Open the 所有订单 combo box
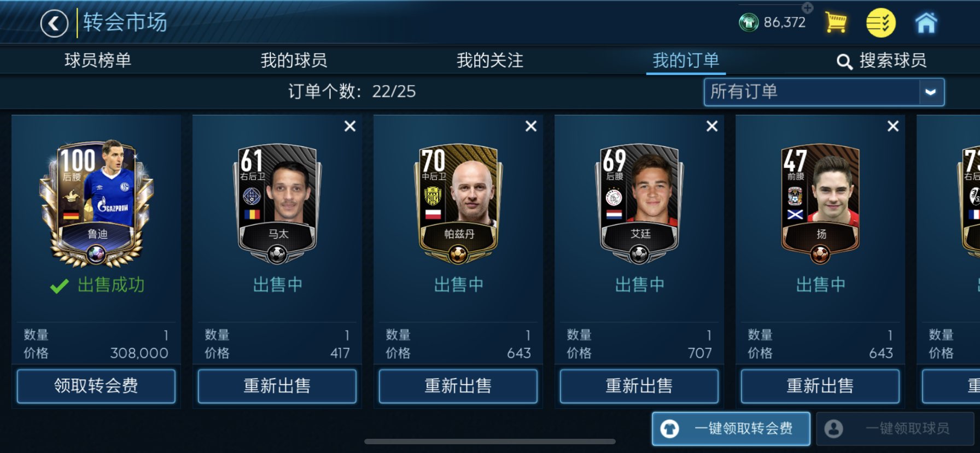 pos(824,92)
